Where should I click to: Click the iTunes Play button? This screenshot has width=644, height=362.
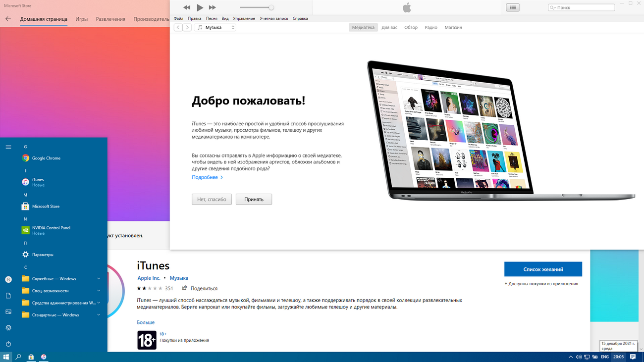point(200,7)
